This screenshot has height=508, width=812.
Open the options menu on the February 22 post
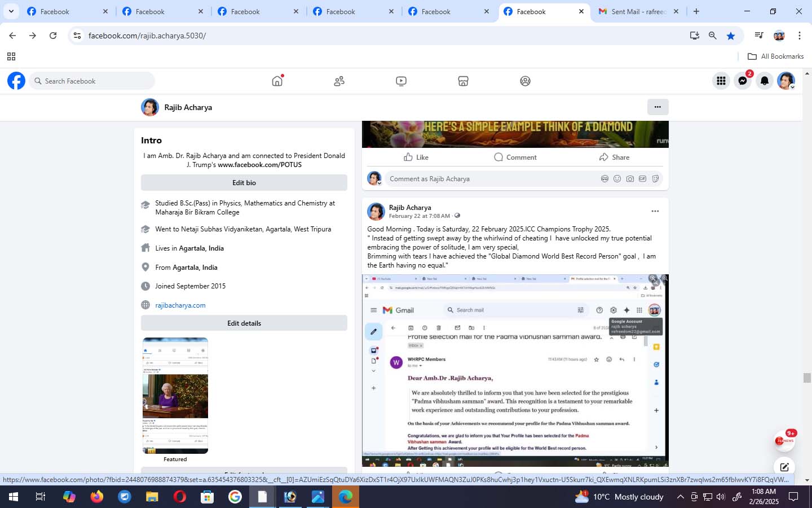[655, 211]
